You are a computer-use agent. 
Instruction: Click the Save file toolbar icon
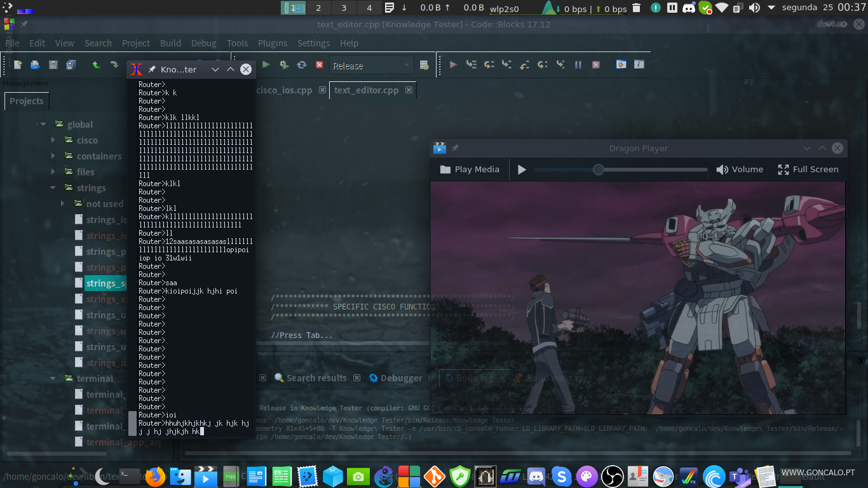coord(53,65)
